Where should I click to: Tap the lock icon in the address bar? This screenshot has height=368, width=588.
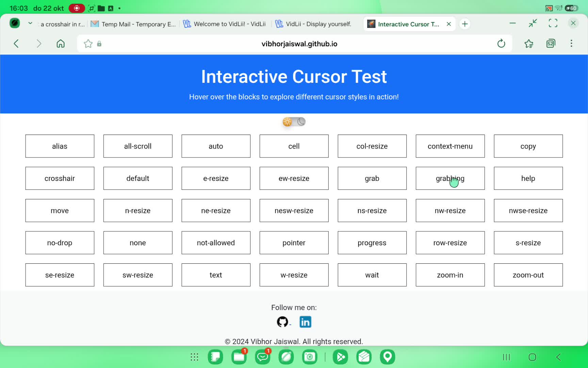99,44
